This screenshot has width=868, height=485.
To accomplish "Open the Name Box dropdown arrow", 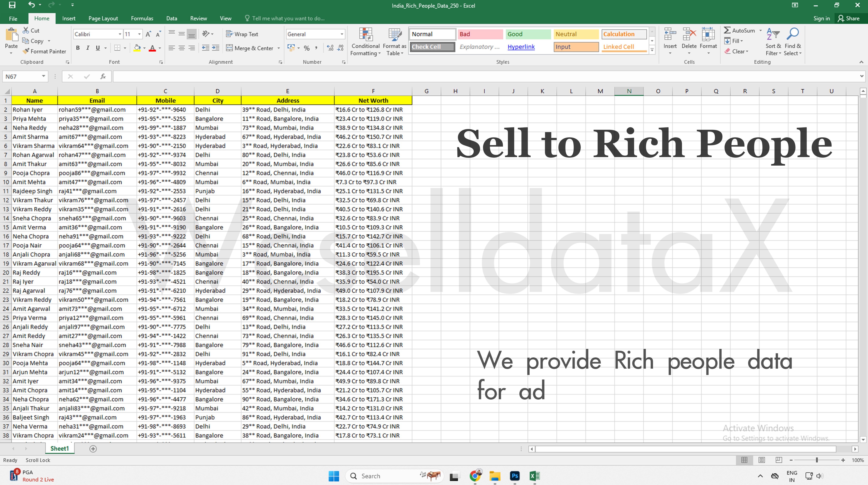I will click(43, 77).
